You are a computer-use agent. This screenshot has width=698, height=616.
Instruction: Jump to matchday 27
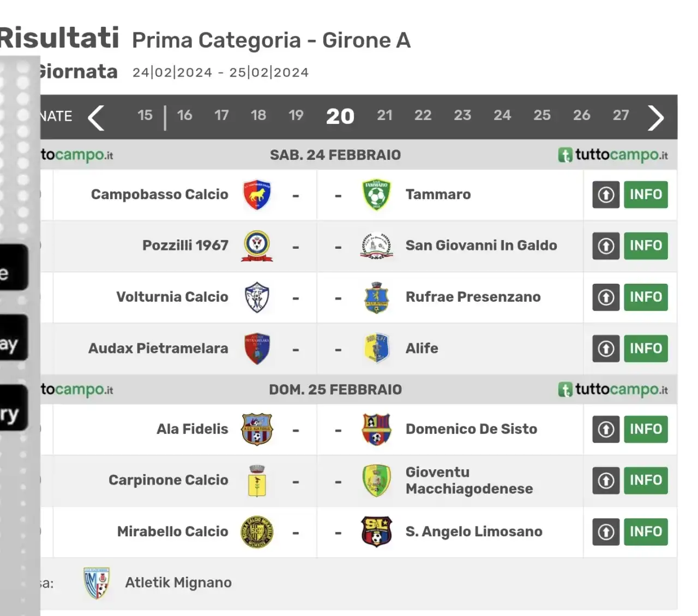(621, 115)
